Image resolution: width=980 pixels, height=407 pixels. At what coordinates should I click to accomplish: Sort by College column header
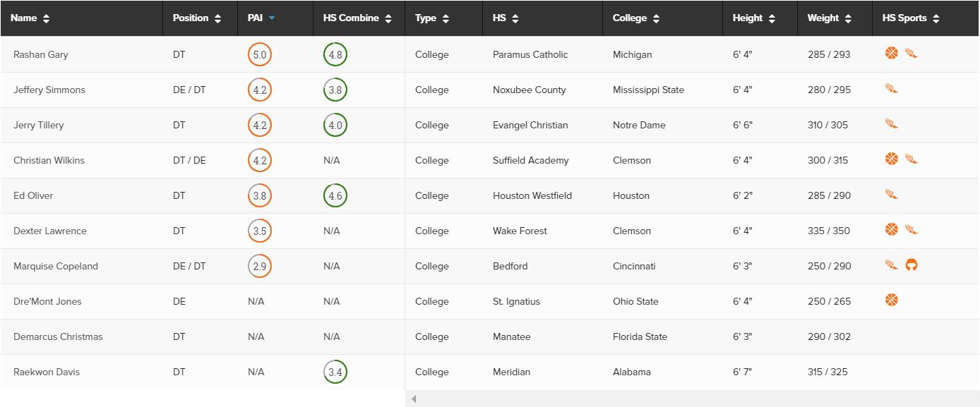pos(636,18)
